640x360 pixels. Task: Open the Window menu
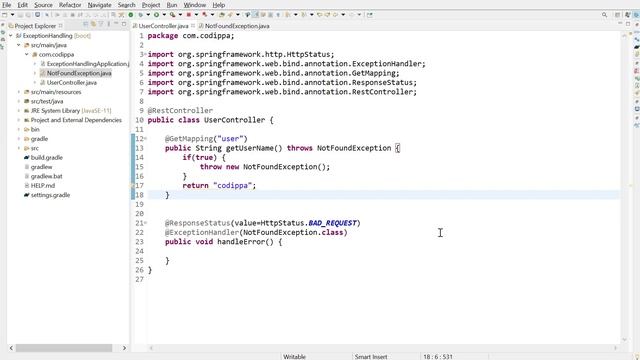(x=194, y=5)
